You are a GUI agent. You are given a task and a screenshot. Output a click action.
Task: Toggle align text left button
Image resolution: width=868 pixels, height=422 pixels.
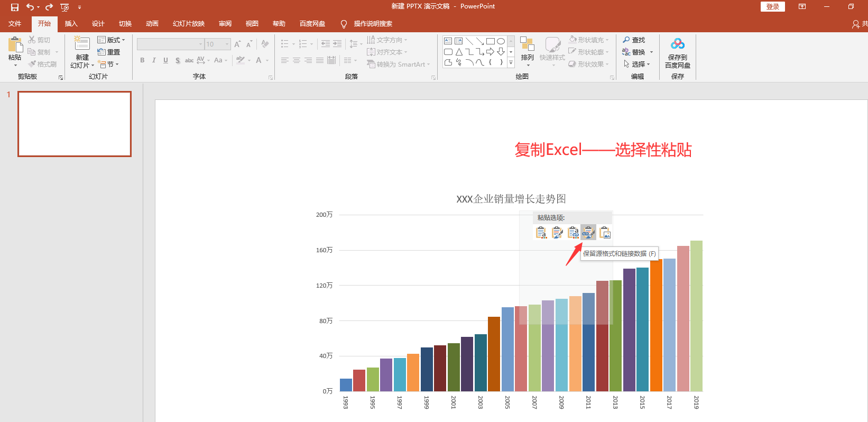coord(285,60)
